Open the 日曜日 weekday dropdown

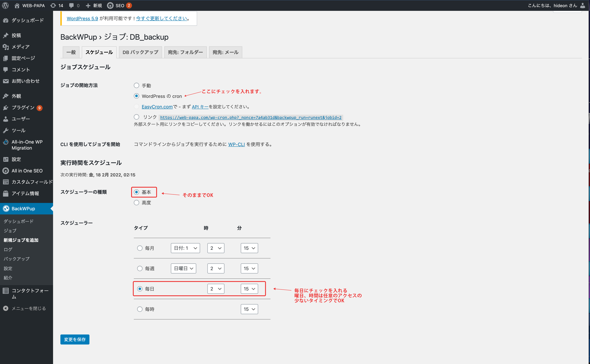(183, 268)
